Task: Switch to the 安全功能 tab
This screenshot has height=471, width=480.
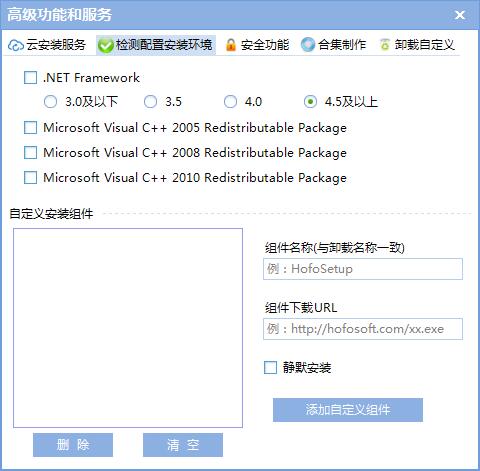Action: [x=257, y=45]
